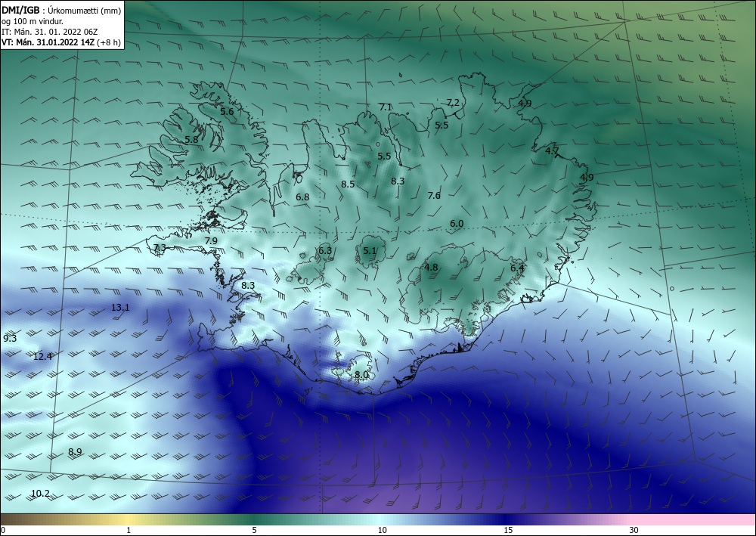Click the 8.9 value label
The height and width of the screenshot is (536, 756).
pyautogui.click(x=75, y=452)
